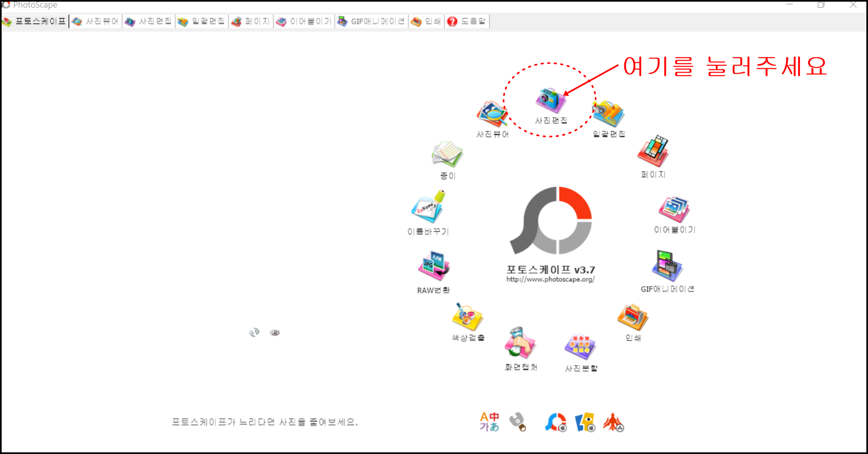The image size is (868, 454).
Task: Open 일괄편집 icon in the circular menu
Action: pos(608,113)
